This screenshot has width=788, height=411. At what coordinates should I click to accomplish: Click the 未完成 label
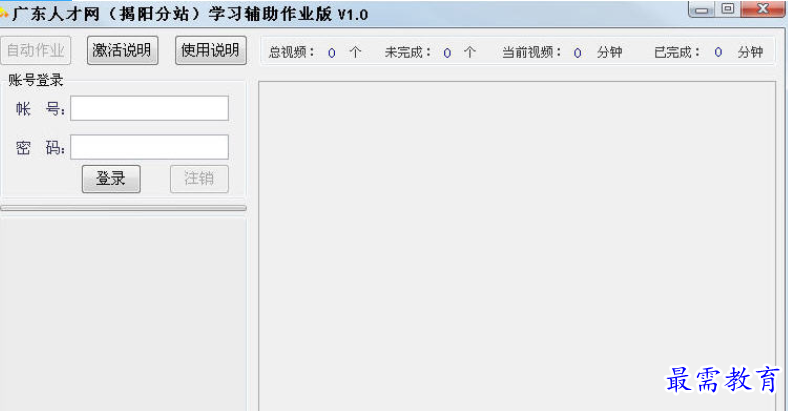[x=408, y=52]
